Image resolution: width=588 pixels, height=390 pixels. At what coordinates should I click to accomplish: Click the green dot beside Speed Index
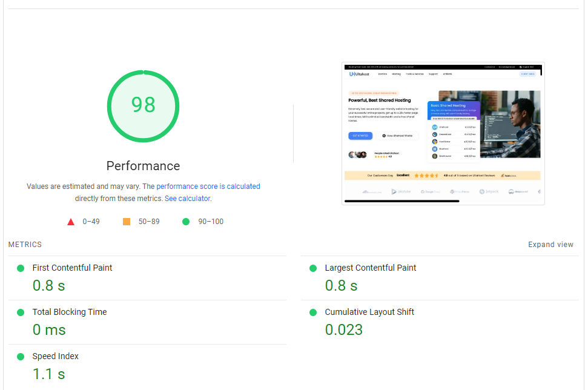[21, 357]
